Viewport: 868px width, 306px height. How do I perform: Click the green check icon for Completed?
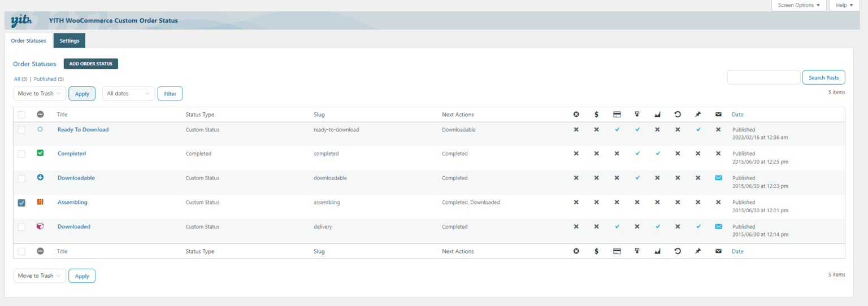point(40,153)
